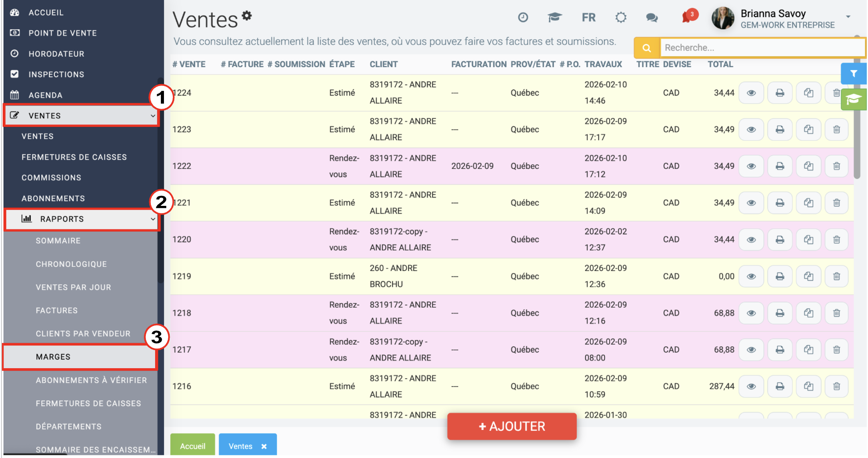
Task: View sale 1221 with eye icon
Action: coord(751,203)
